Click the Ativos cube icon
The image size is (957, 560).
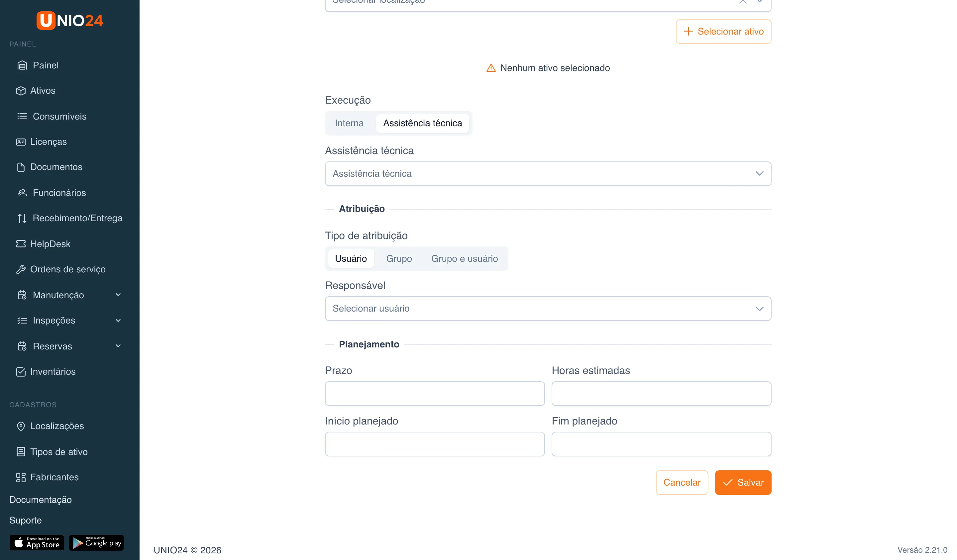21,91
